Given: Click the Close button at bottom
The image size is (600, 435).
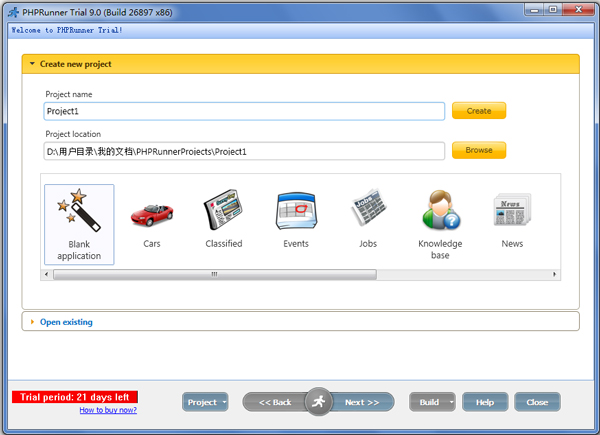Looking at the screenshot, I should [x=537, y=402].
